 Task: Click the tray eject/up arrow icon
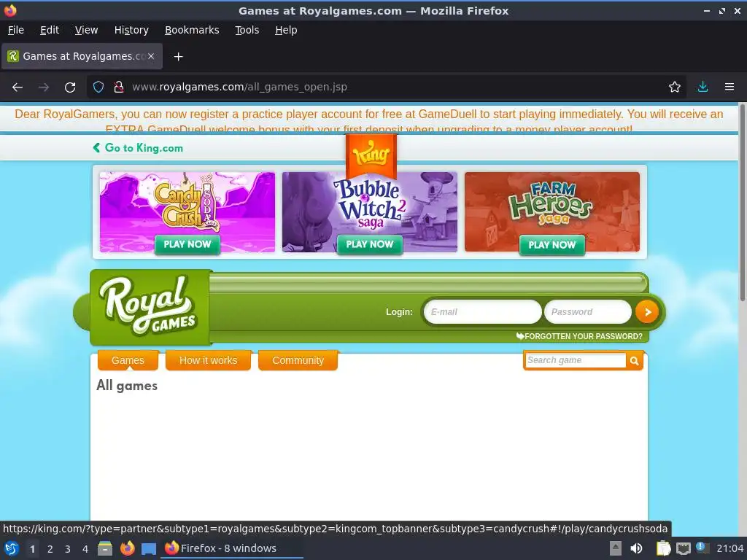click(x=616, y=548)
